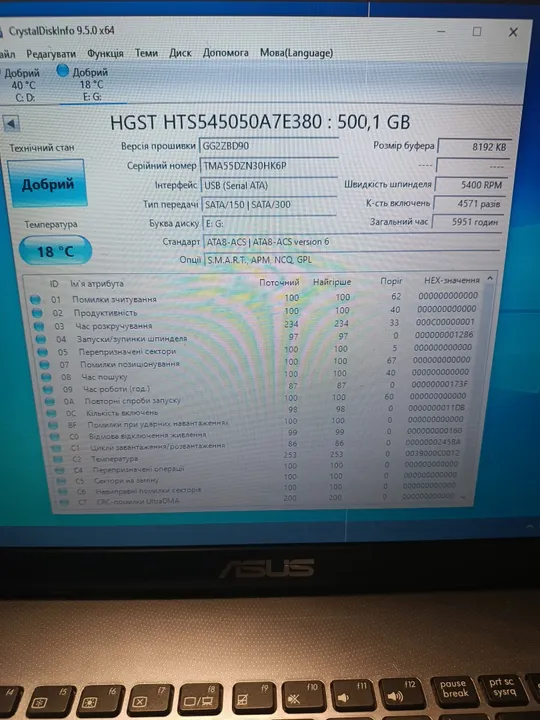This screenshot has width=540, height=720.
Task: Click the blue status circle of E: G: disk
Action: coord(63,71)
